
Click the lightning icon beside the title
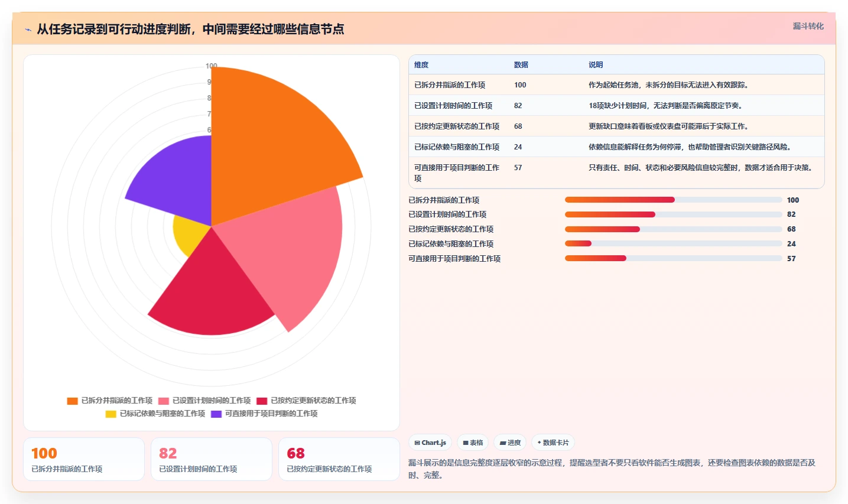click(28, 30)
